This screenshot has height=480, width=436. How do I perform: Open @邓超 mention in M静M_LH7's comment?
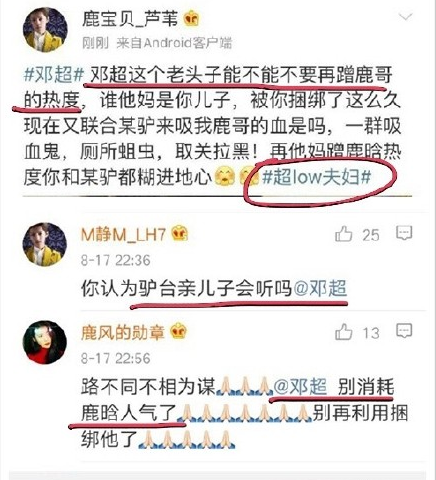click(x=320, y=288)
